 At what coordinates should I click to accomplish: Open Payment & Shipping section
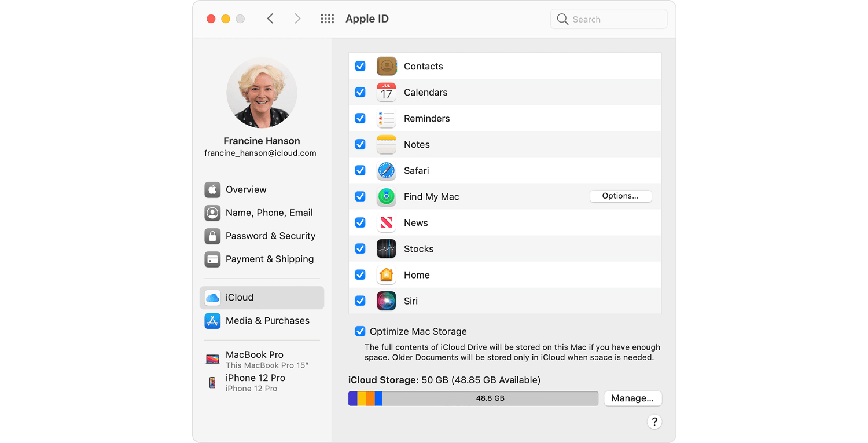pyautogui.click(x=262, y=259)
